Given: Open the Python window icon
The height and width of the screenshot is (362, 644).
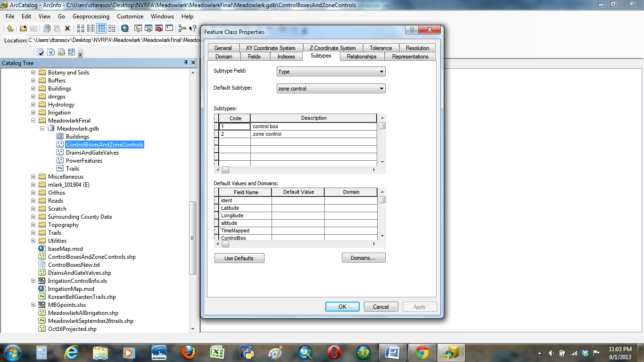Looking at the screenshot, I should tap(169, 28).
